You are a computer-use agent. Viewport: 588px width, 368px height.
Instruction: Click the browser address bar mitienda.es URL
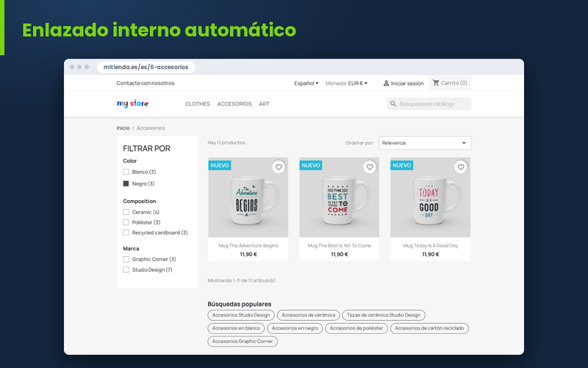[x=146, y=67]
